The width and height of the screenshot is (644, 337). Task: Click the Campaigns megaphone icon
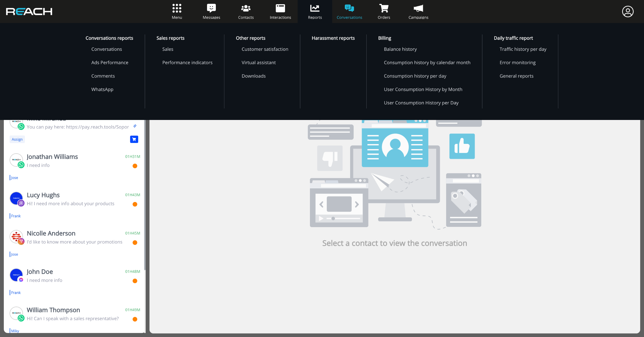tap(418, 8)
